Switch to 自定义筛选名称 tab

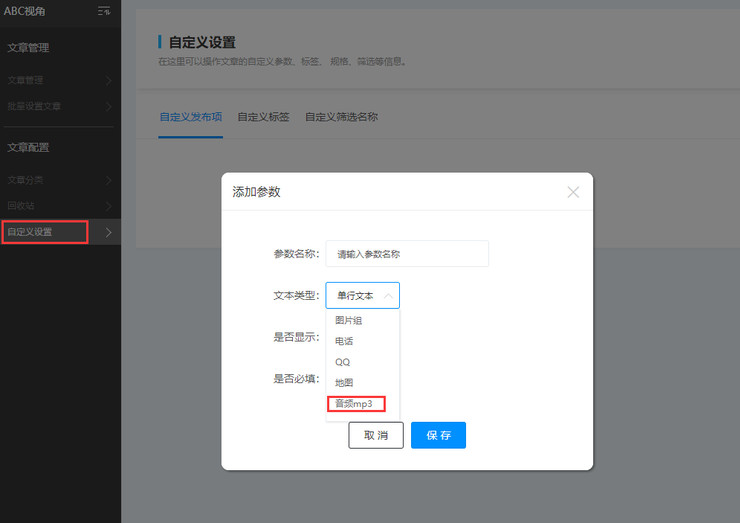(x=341, y=117)
